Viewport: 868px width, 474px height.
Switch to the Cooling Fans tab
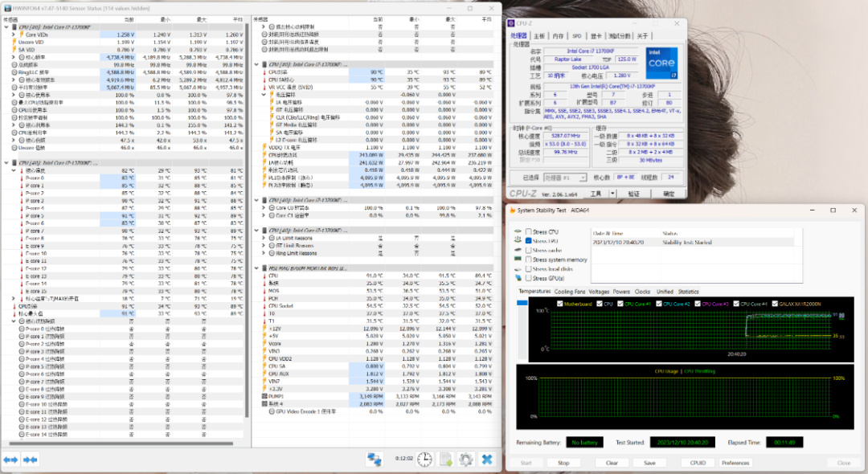(x=570, y=292)
